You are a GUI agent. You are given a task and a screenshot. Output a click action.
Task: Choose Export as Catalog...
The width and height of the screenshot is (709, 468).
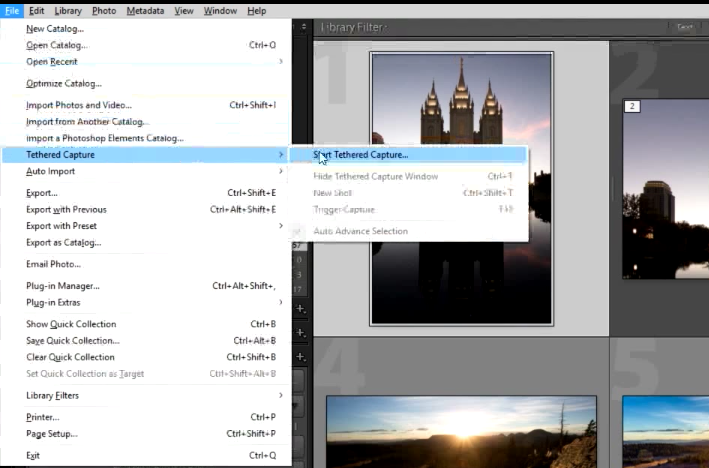(146, 243)
